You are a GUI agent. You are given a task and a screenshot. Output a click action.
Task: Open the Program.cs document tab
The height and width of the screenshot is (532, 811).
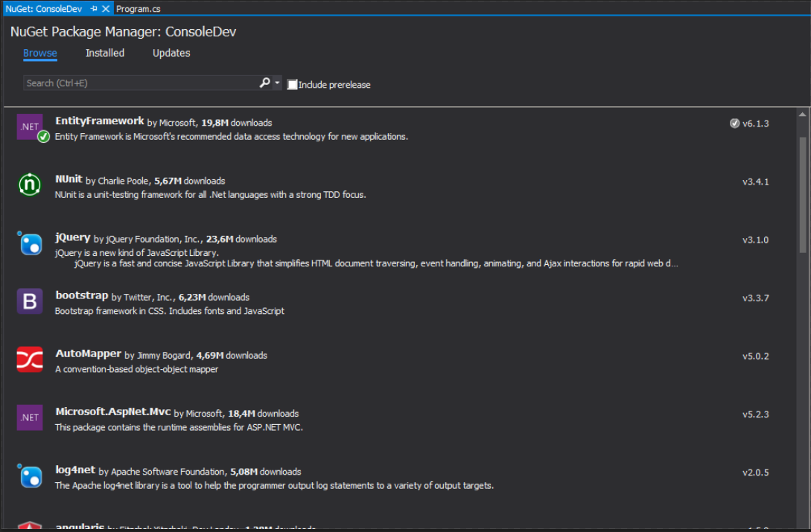[138, 9]
